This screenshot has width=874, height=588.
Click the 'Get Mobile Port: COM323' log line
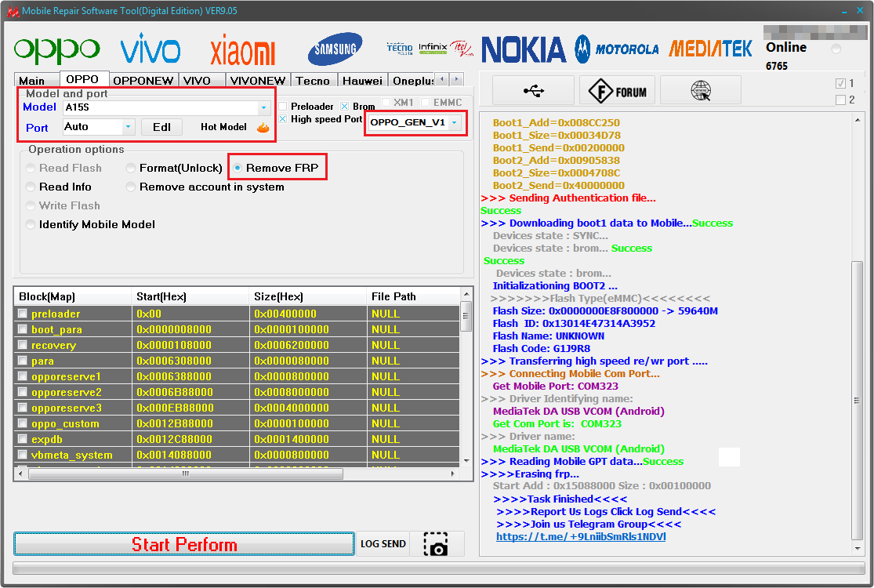pyautogui.click(x=555, y=387)
